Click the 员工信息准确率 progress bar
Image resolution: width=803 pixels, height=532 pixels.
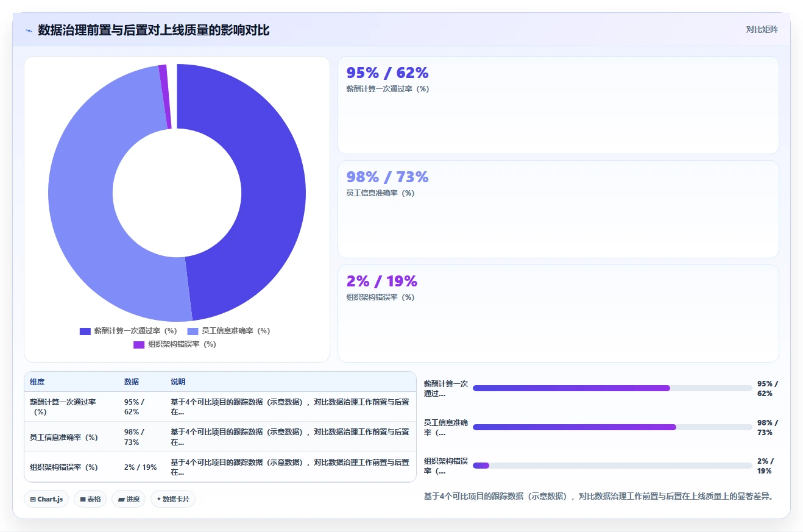(612, 427)
